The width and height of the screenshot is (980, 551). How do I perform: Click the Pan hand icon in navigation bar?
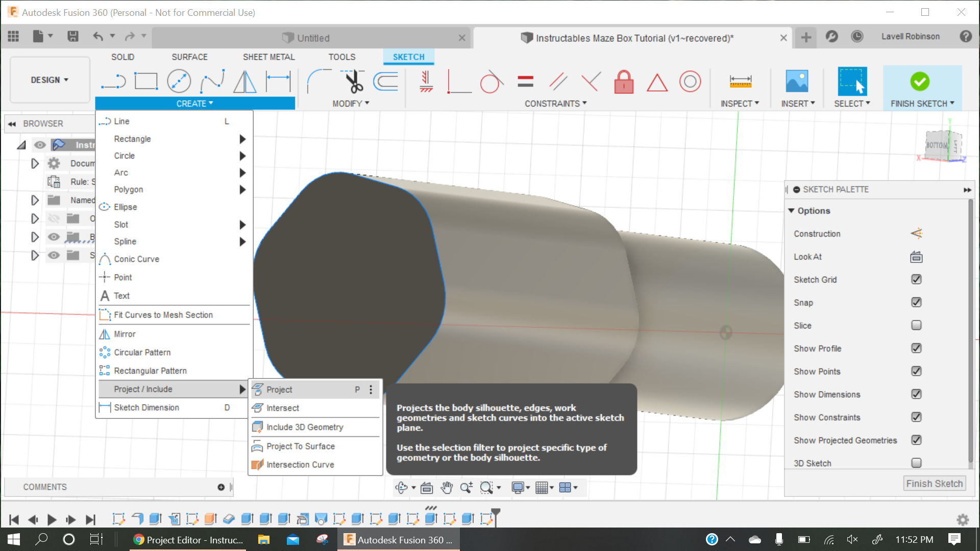[x=447, y=488]
